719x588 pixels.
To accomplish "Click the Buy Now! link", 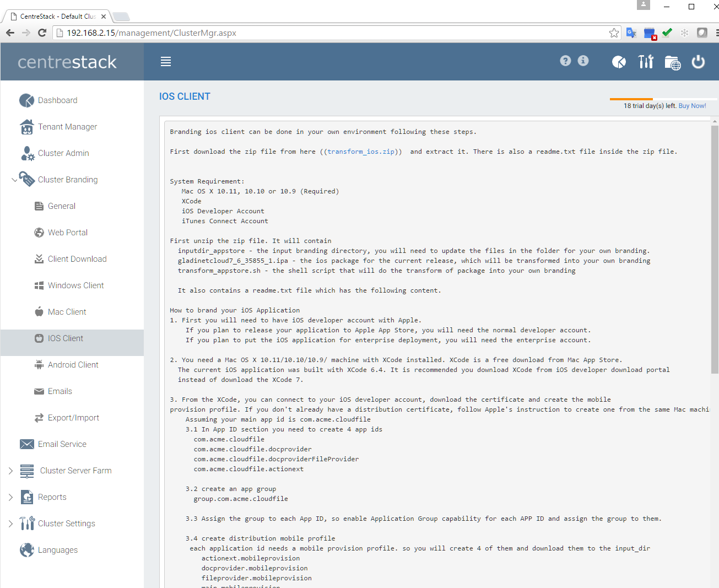I will [x=692, y=106].
